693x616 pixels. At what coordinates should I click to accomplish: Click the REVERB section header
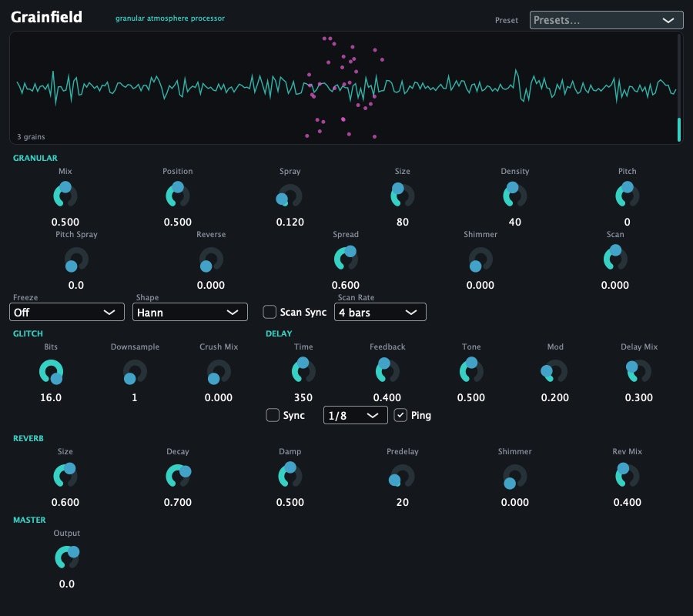(x=28, y=438)
